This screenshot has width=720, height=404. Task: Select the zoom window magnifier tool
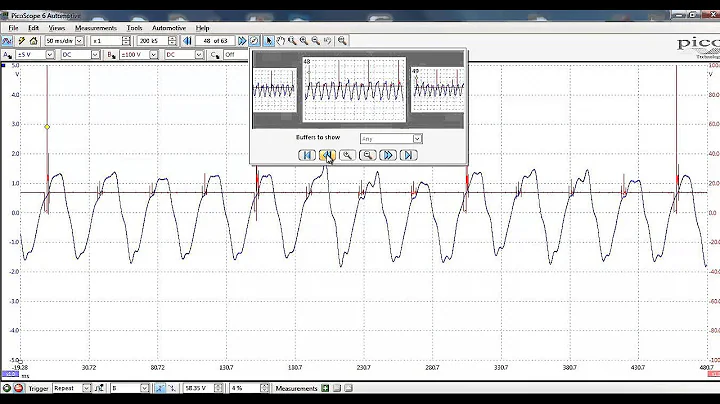point(292,41)
